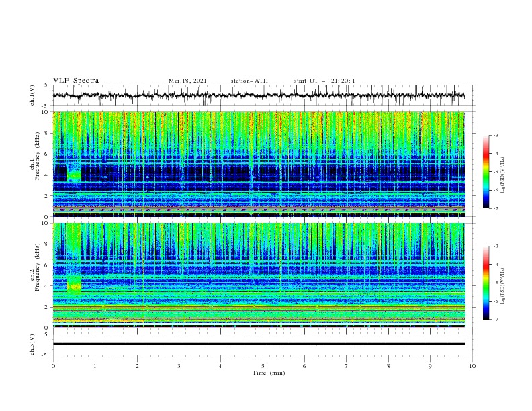Click the flat ch.3 voltage trace

click(x=259, y=344)
